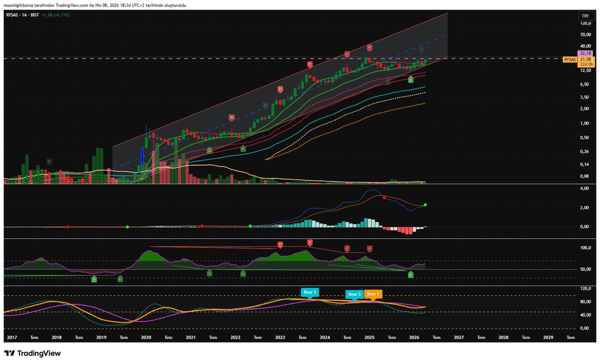The image size is (600, 364).
Task: Click the 1,00 price axis label
Action: (585, 123)
